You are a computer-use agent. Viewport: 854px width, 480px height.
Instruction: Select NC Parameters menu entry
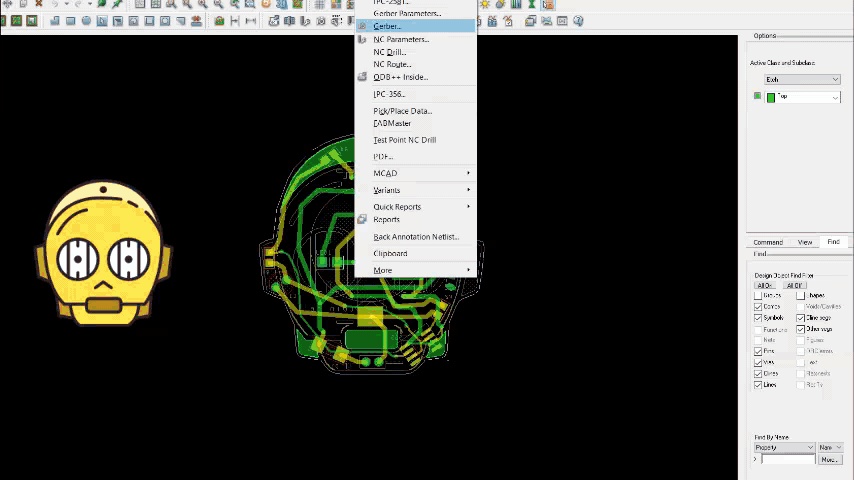coord(416,39)
